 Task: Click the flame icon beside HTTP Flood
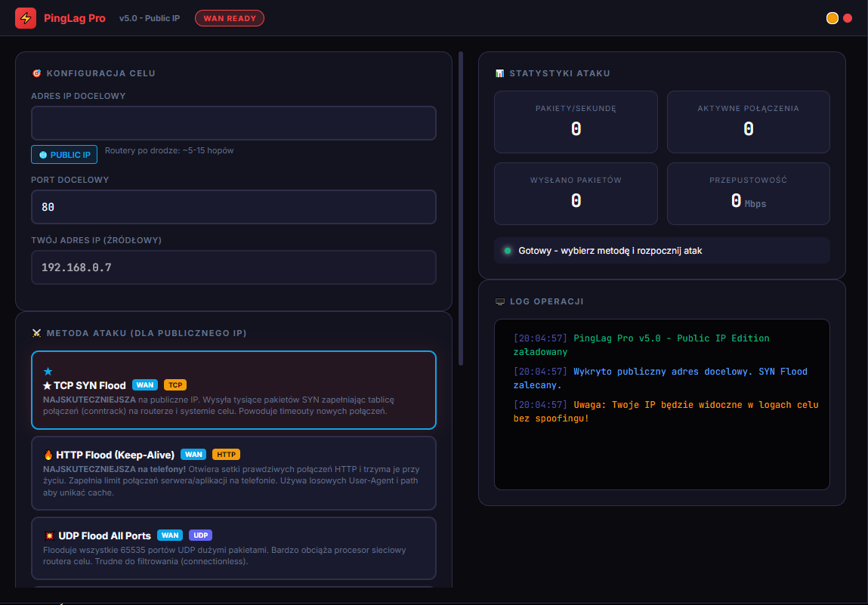(x=48, y=455)
